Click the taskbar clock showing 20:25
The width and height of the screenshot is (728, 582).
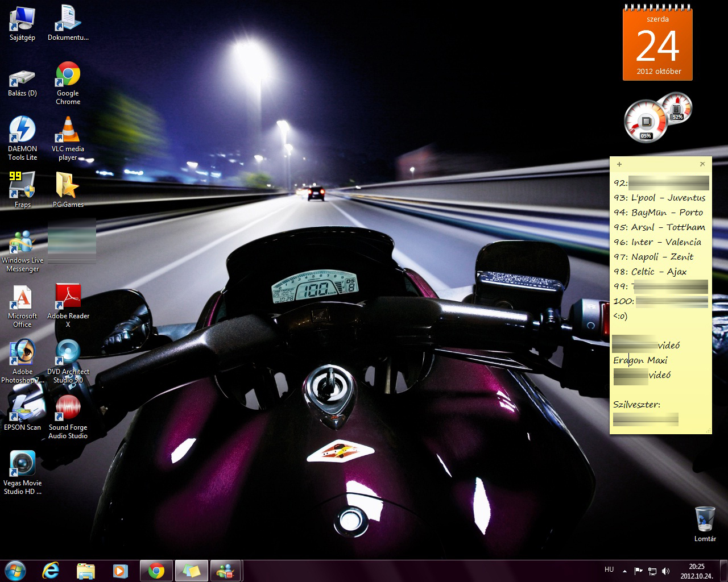[697, 571]
